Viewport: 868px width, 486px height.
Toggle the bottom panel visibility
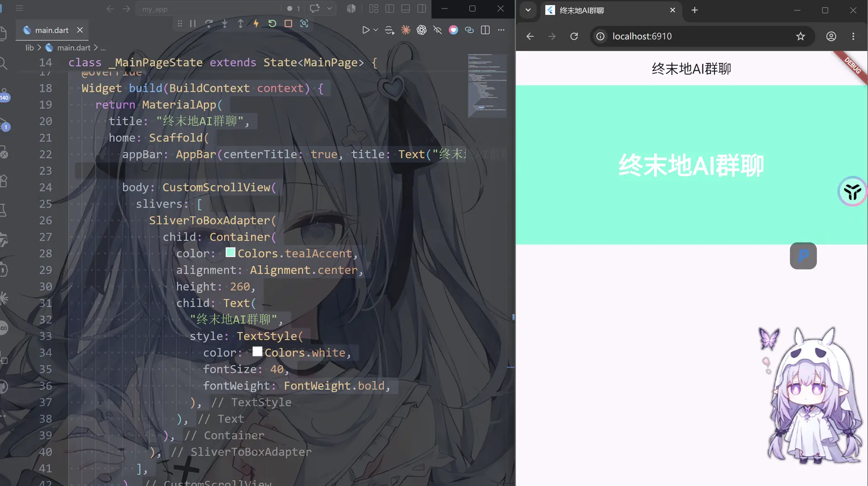[x=406, y=9]
